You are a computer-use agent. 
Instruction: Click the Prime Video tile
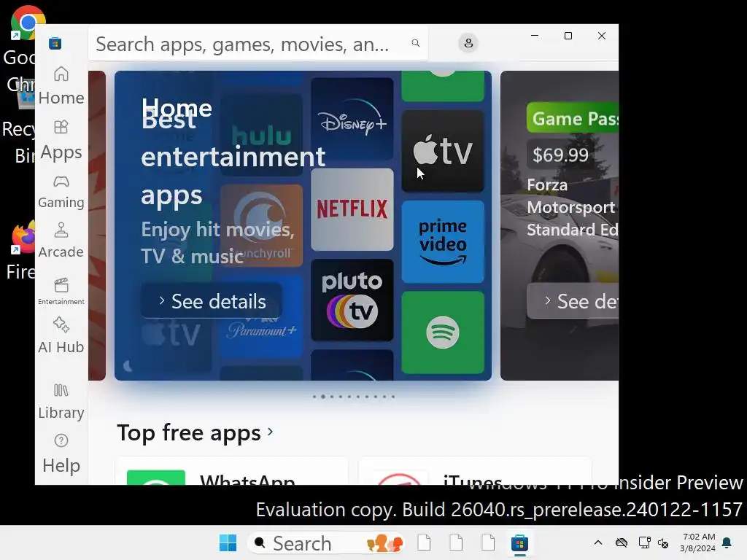[443, 242]
